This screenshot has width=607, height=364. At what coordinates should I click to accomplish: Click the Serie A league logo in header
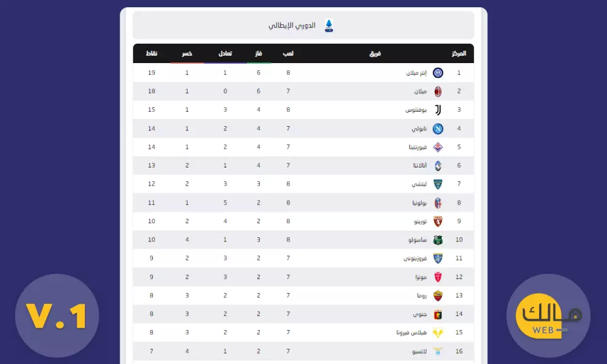pyautogui.click(x=330, y=24)
